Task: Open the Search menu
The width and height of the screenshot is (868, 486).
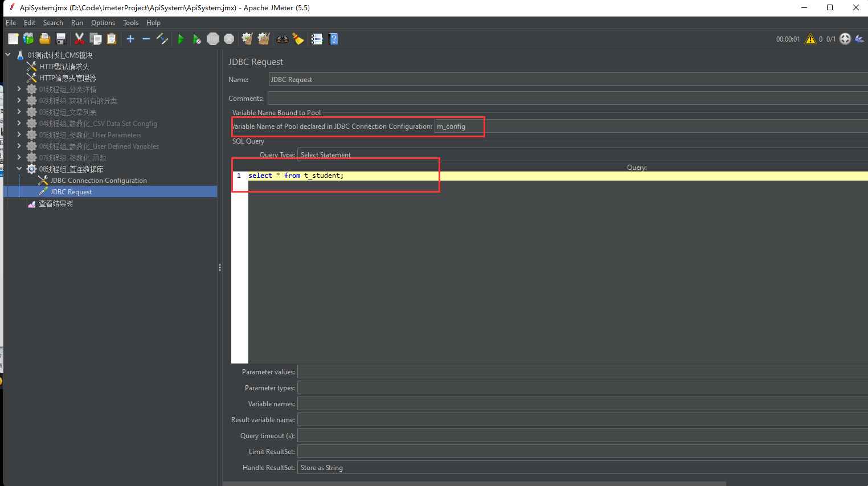Action: (x=53, y=23)
